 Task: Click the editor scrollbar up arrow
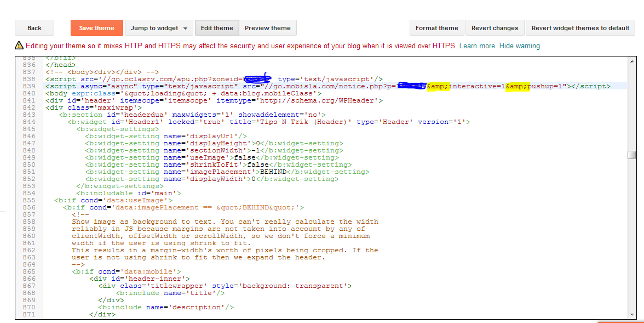click(x=632, y=61)
